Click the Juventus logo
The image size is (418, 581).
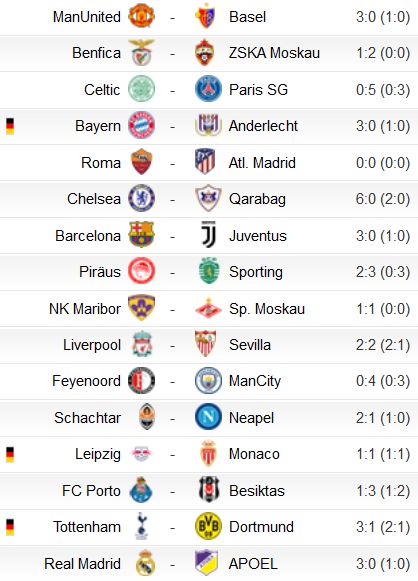(208, 235)
